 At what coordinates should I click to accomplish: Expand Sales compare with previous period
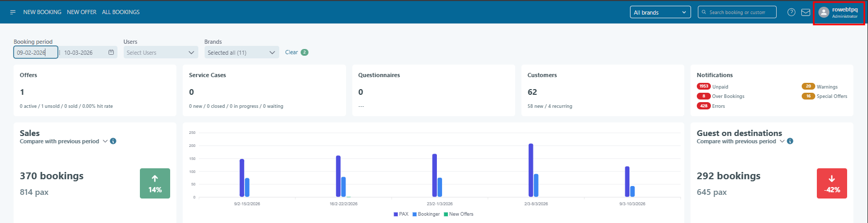coord(105,141)
